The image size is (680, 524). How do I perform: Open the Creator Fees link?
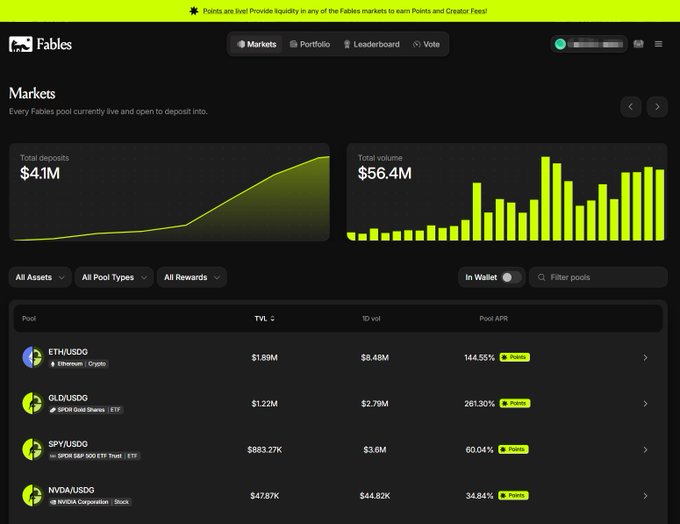pyautogui.click(x=466, y=11)
